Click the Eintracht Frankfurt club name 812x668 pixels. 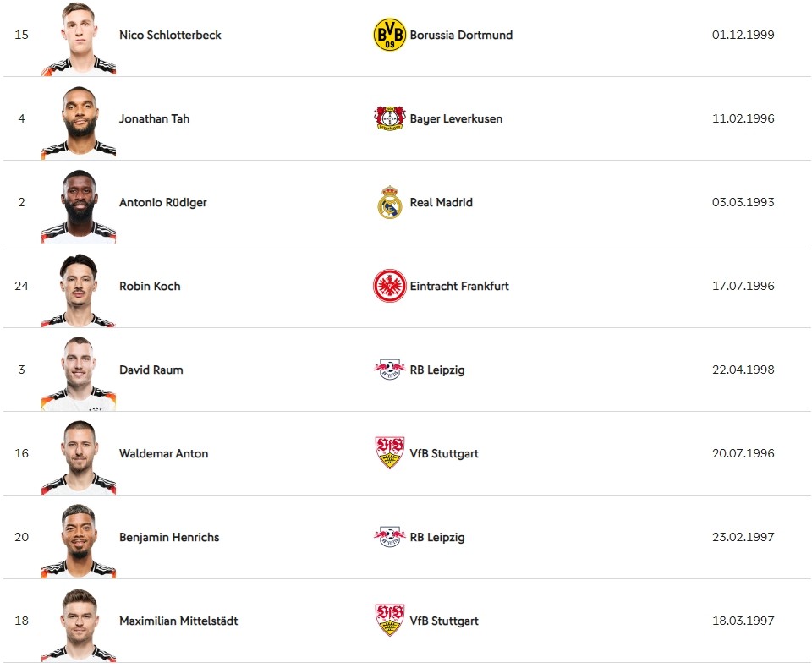459,286
